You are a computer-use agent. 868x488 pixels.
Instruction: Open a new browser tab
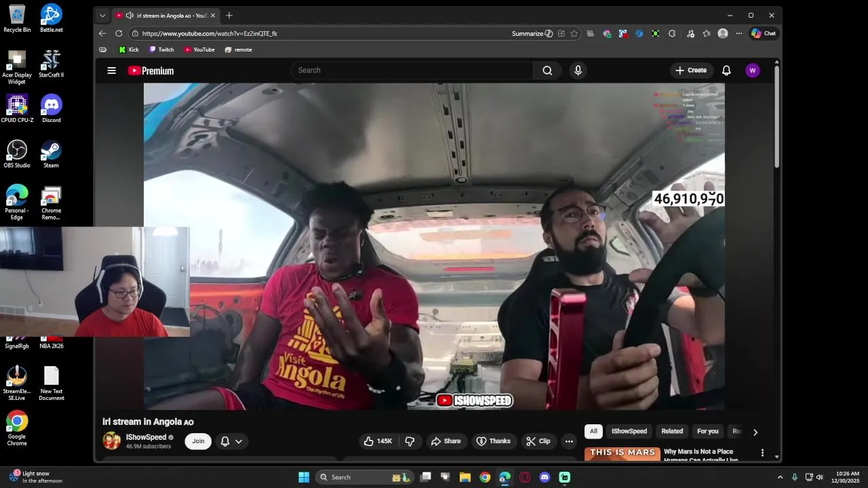pos(229,15)
